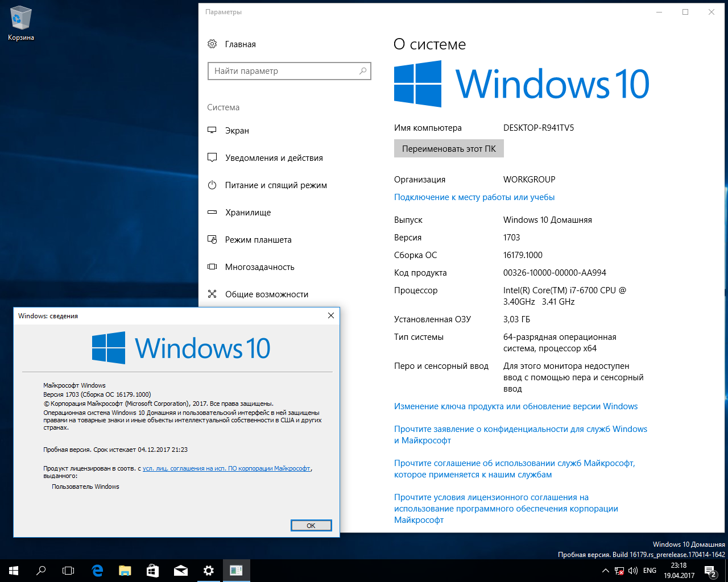Switch to winver window icon on taskbar
The width and height of the screenshot is (728, 582).
tap(236, 571)
